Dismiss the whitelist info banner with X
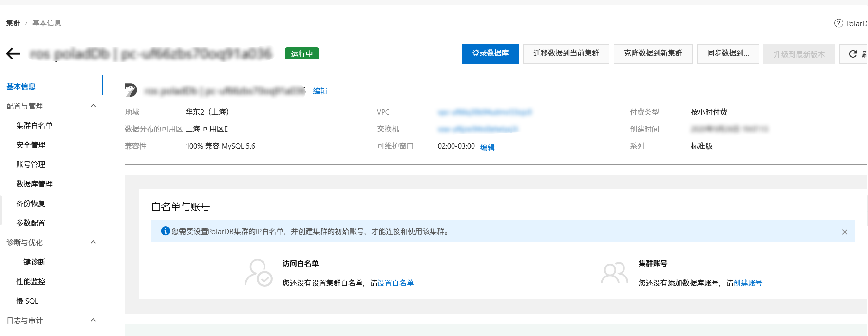This screenshot has height=336, width=868. 845,232
